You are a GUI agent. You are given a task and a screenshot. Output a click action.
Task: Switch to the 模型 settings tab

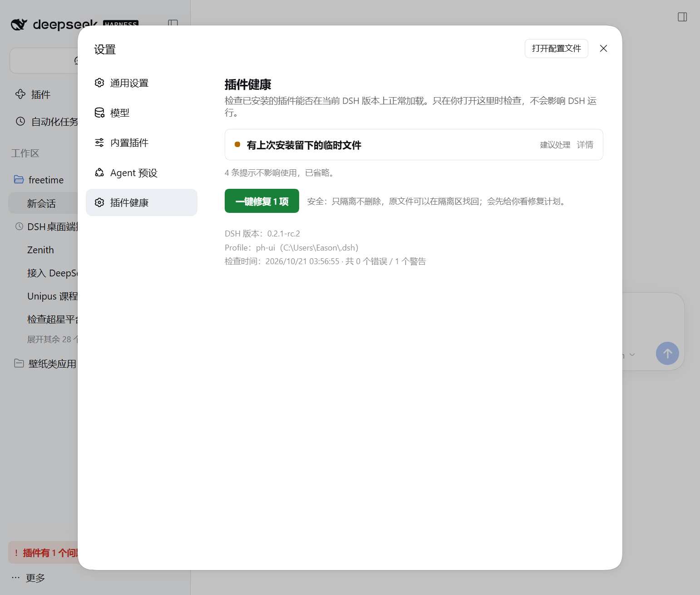(141, 113)
